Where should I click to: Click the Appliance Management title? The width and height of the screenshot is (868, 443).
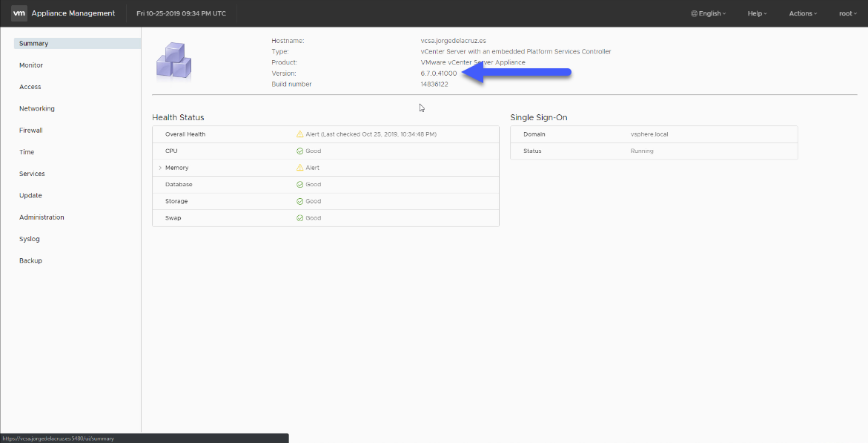[73, 13]
